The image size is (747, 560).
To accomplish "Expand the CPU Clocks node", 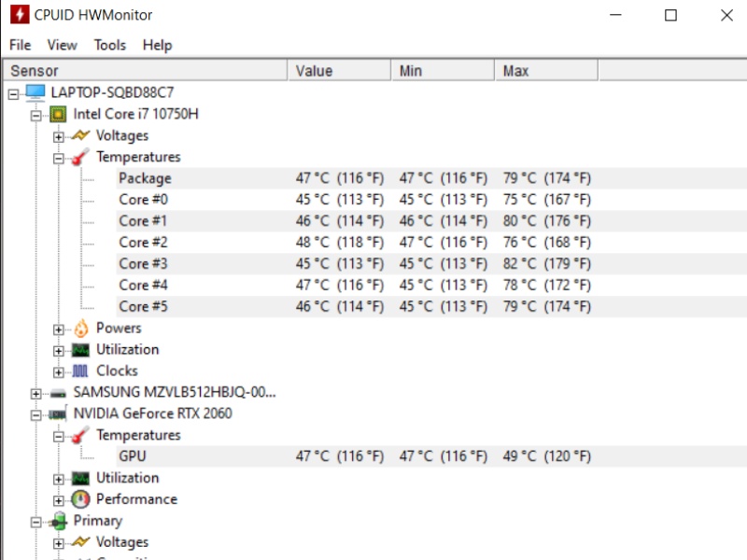I will click(x=58, y=372).
